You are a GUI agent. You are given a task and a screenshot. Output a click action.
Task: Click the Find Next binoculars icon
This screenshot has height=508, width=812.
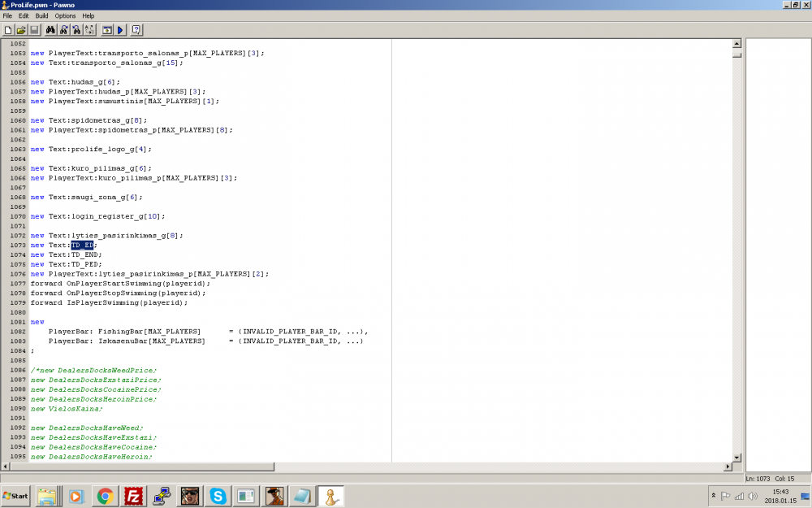coord(63,30)
